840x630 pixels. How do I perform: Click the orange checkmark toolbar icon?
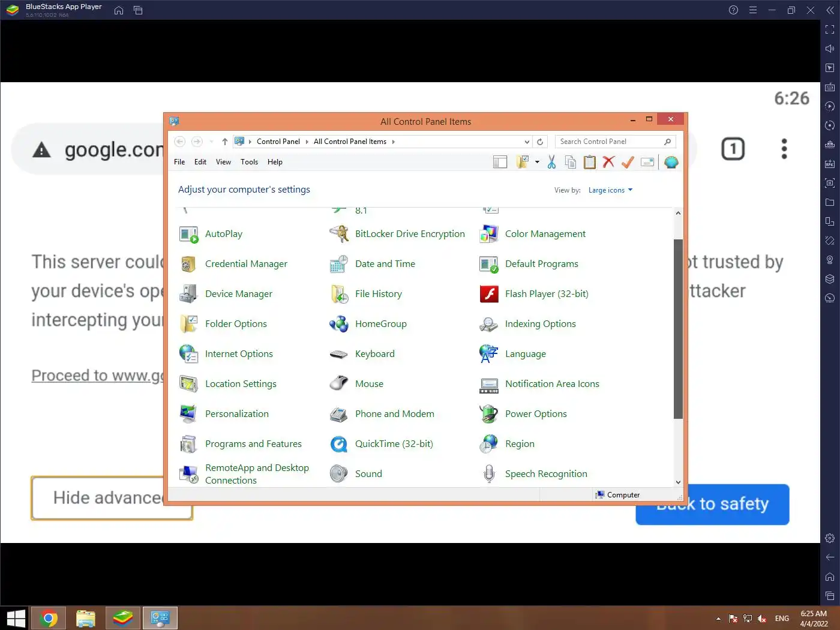coord(628,162)
